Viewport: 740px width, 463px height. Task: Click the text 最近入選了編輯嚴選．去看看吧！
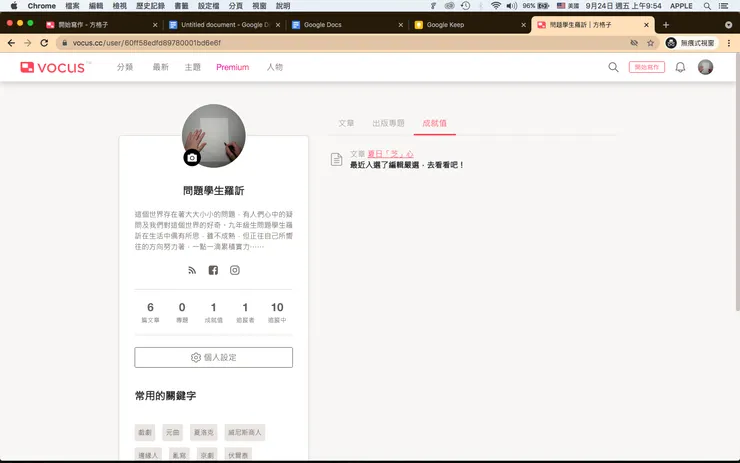406,165
